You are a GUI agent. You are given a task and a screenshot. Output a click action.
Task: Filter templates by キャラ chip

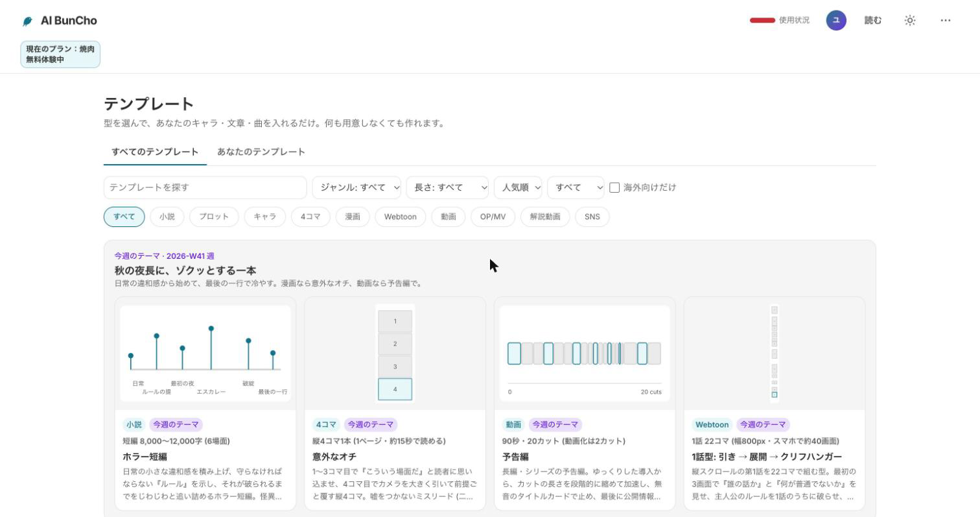[265, 217]
